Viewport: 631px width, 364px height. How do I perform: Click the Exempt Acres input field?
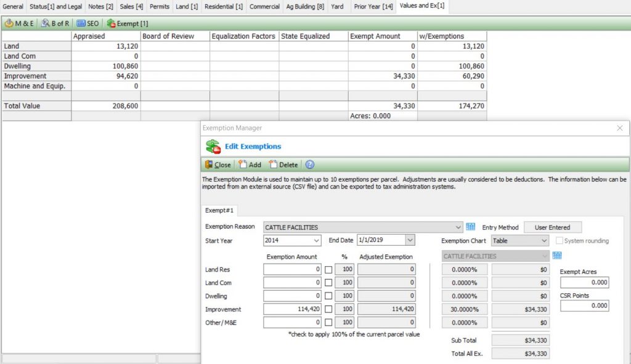point(584,283)
